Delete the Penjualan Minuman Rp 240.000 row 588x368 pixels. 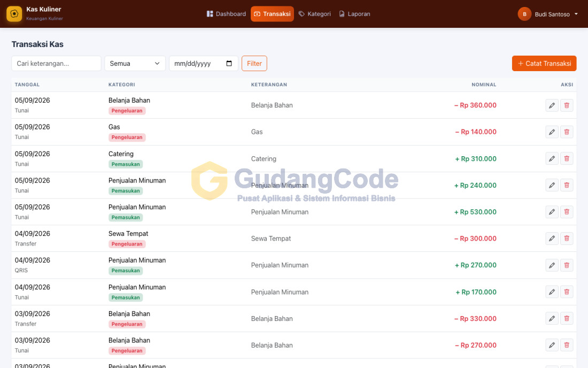pyautogui.click(x=567, y=185)
